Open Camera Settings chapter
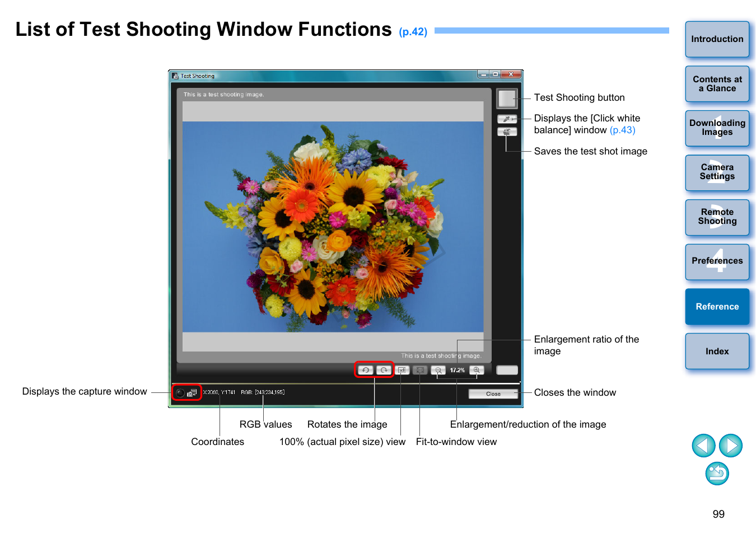 (x=717, y=173)
